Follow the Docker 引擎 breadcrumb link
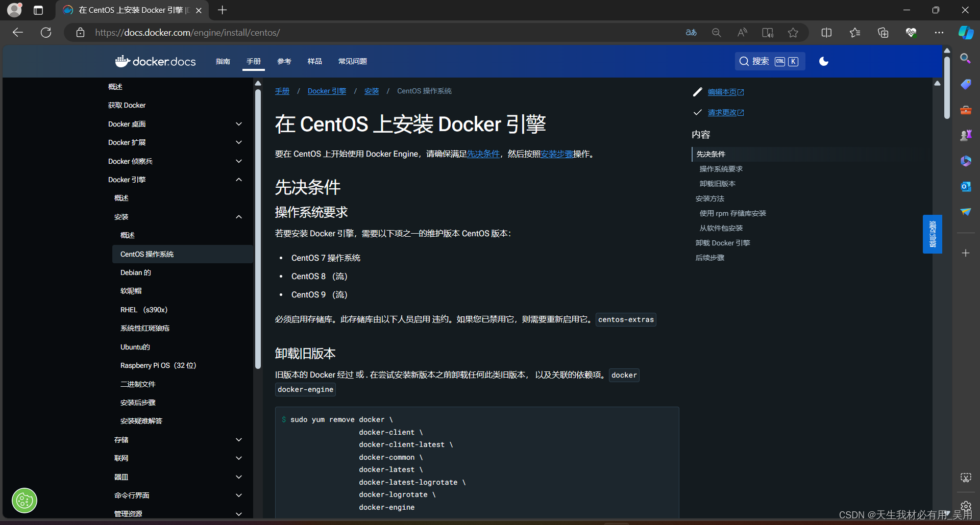This screenshot has width=980, height=525. 327,91
